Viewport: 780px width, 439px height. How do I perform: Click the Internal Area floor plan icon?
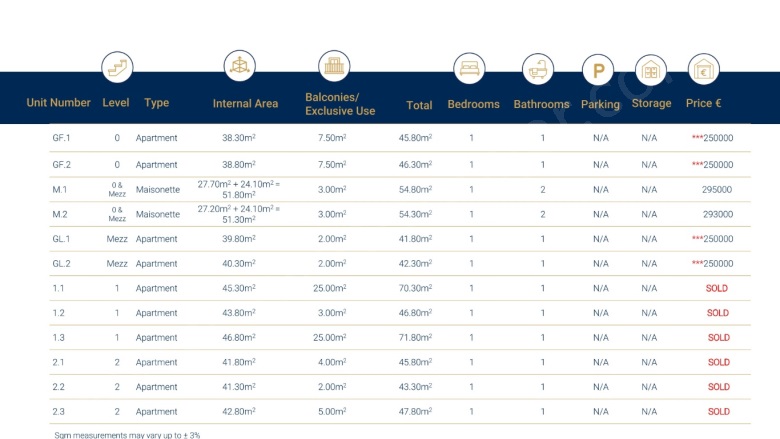pyautogui.click(x=239, y=66)
